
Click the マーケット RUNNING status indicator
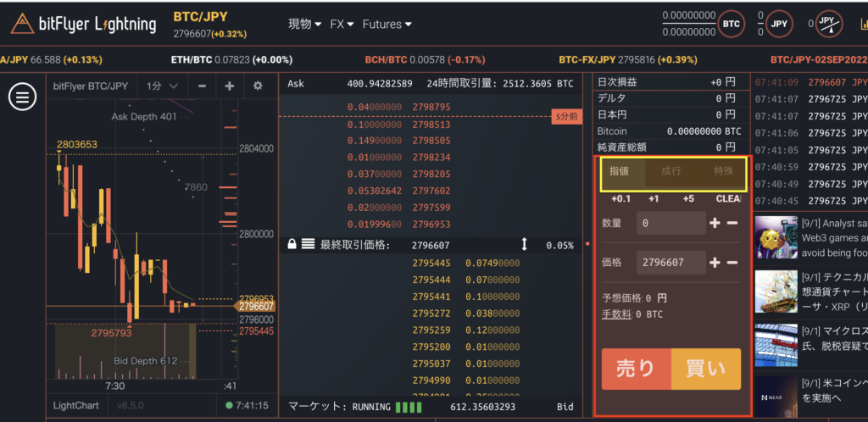pos(354,407)
